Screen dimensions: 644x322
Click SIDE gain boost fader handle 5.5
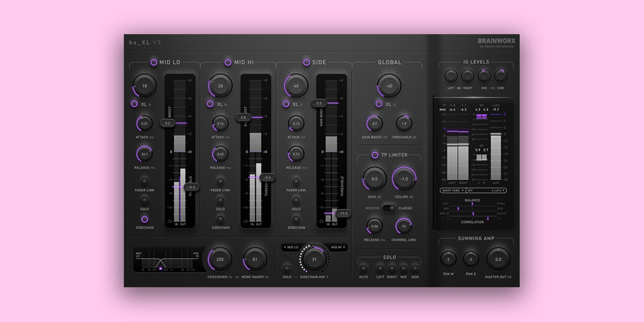[x=319, y=103]
